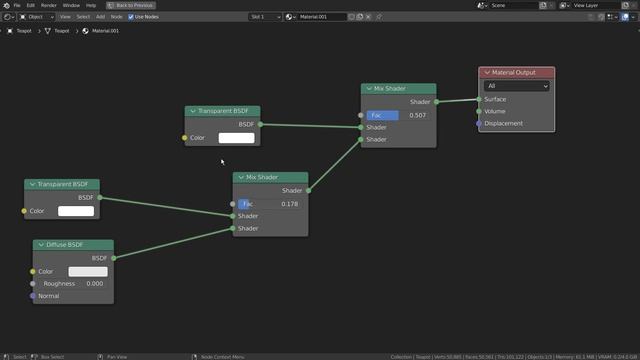Viewport: 640px width, 360px height.
Task: Click the Volume input socket on Material Output
Action: coord(479,111)
